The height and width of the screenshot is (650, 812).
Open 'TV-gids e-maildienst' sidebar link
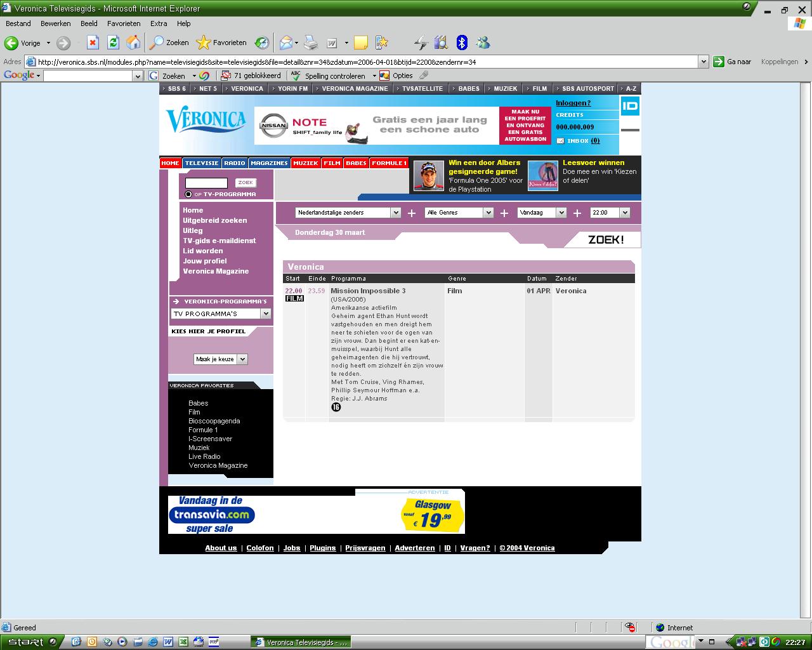coord(219,241)
